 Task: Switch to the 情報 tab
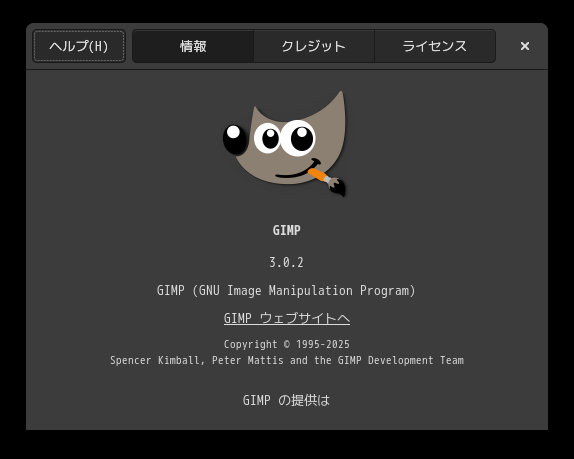193,46
